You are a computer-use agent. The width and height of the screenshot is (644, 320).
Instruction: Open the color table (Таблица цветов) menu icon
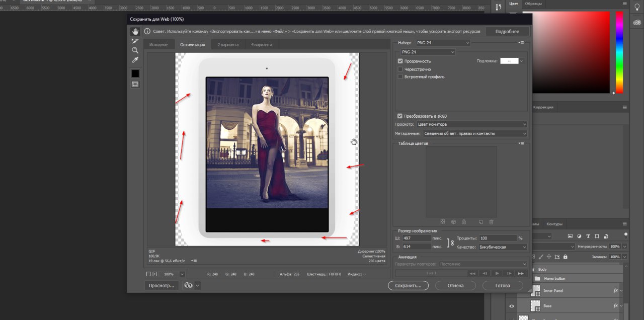521,143
